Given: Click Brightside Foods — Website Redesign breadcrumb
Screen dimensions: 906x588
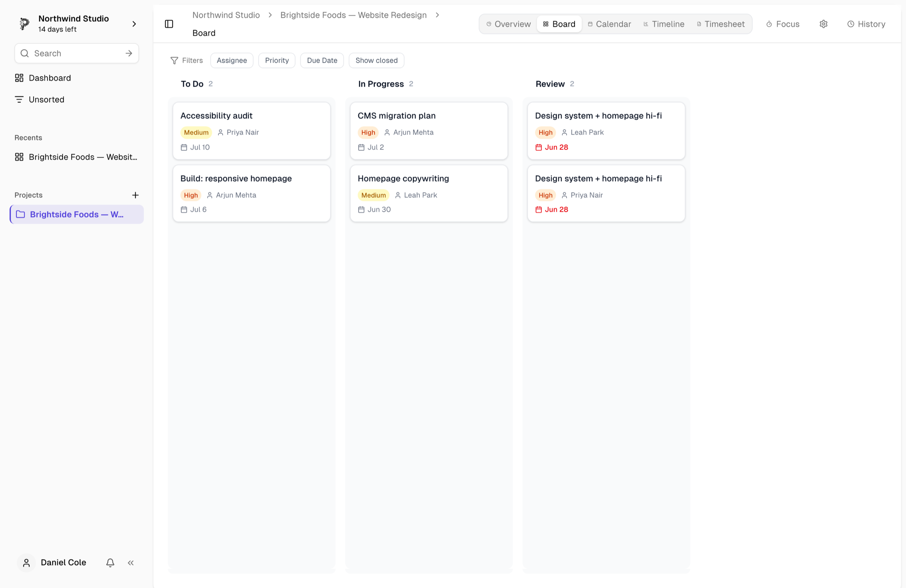Looking at the screenshot, I should pyautogui.click(x=353, y=15).
